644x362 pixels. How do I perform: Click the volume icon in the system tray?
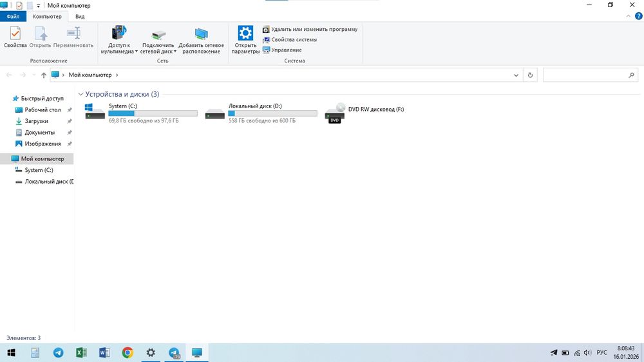point(587,352)
